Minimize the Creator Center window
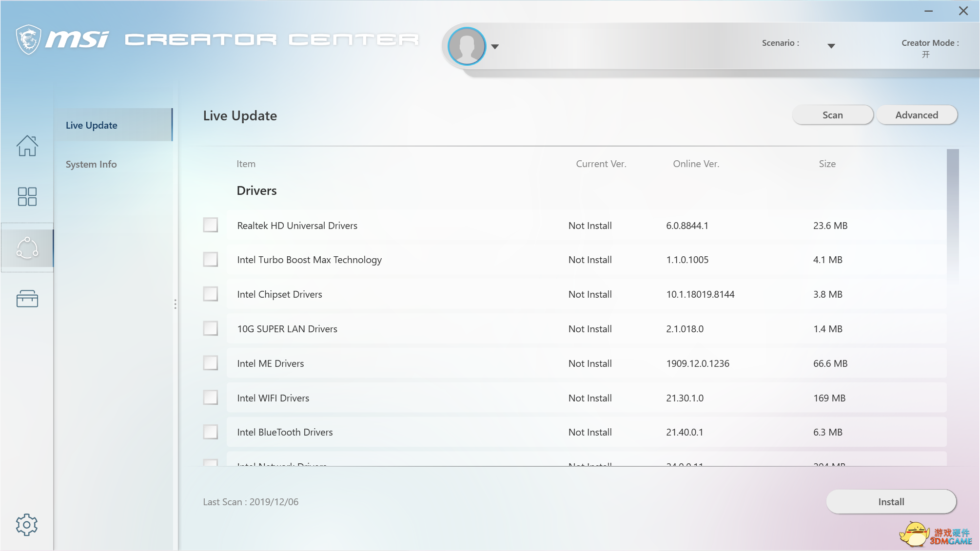This screenshot has height=551, width=980. click(x=928, y=11)
